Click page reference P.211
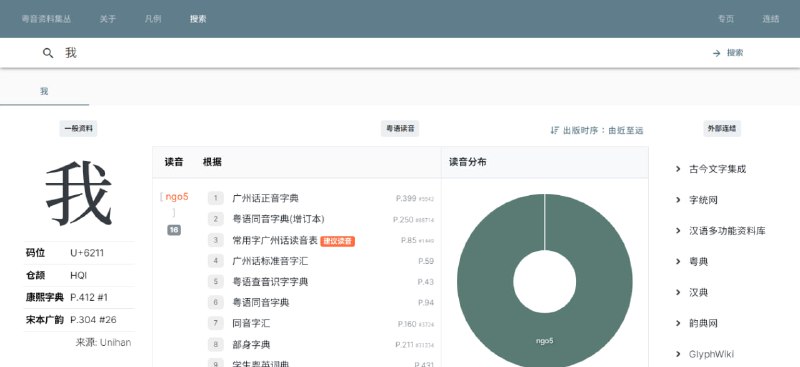Viewport: 800px width, 367px height. (x=404, y=345)
